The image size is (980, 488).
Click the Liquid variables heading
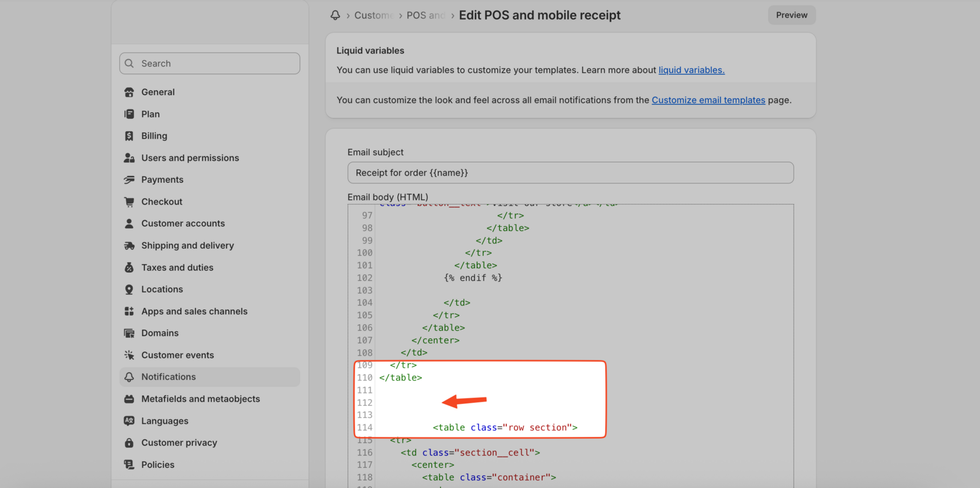[371, 51]
